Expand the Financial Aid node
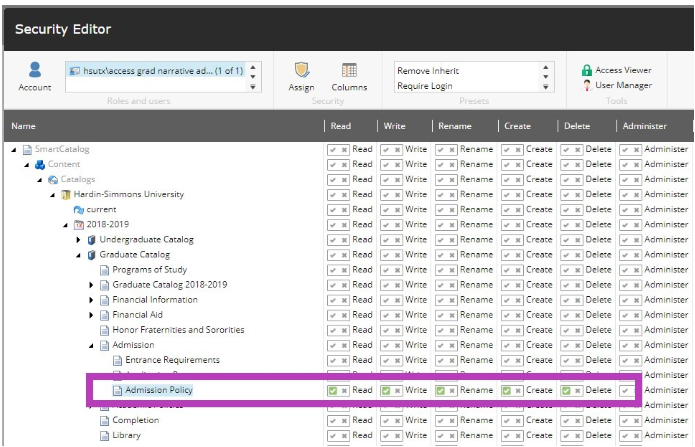Screen dimensions: 695x447 pyautogui.click(x=91, y=315)
